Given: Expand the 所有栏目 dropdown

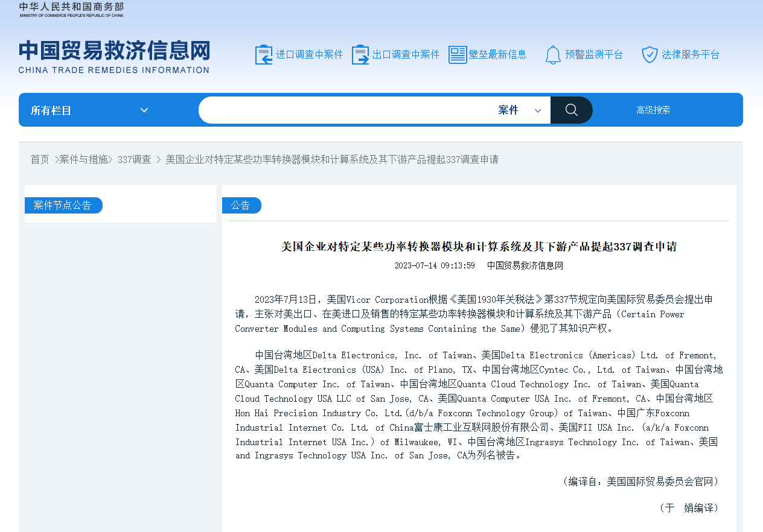Looking at the screenshot, I should click(x=89, y=110).
